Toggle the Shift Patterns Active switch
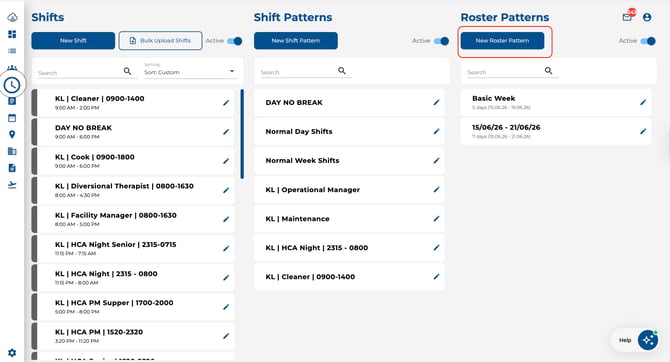 pos(441,41)
